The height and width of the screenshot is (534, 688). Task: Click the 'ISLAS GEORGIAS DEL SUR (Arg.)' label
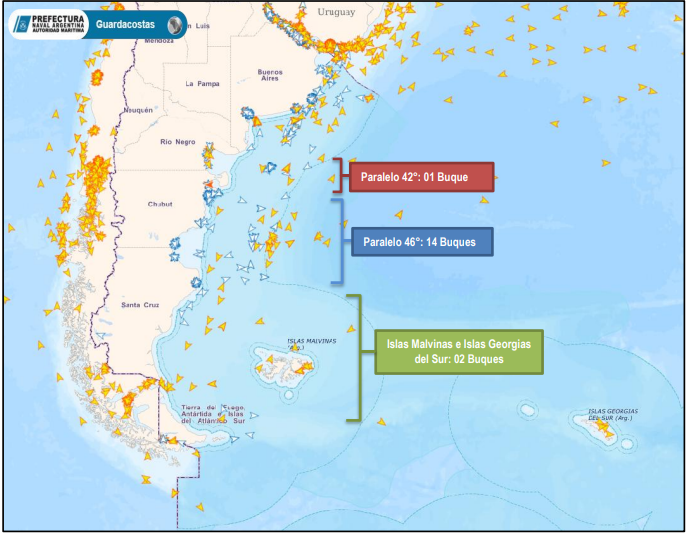coord(613,414)
